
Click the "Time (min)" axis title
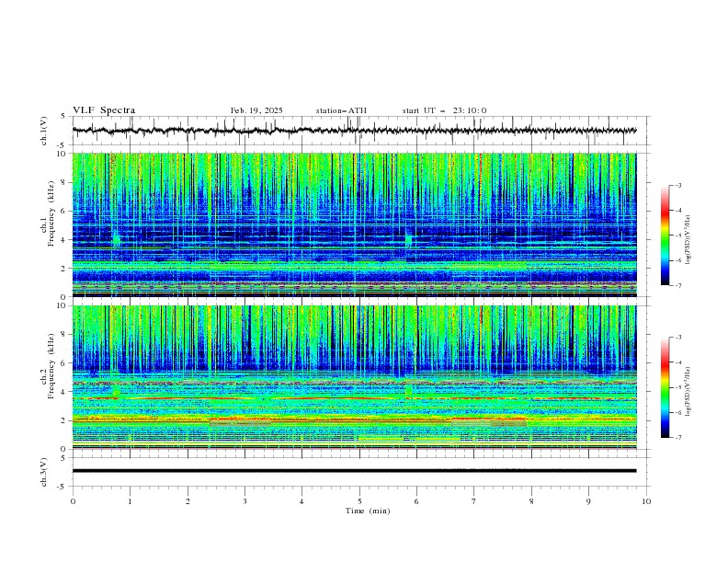click(368, 511)
